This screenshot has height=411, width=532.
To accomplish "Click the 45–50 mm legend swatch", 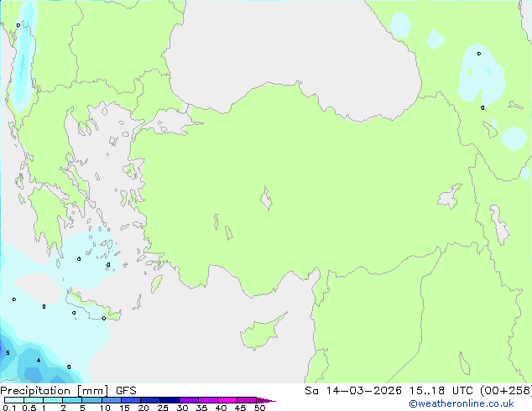I will coord(247,400).
